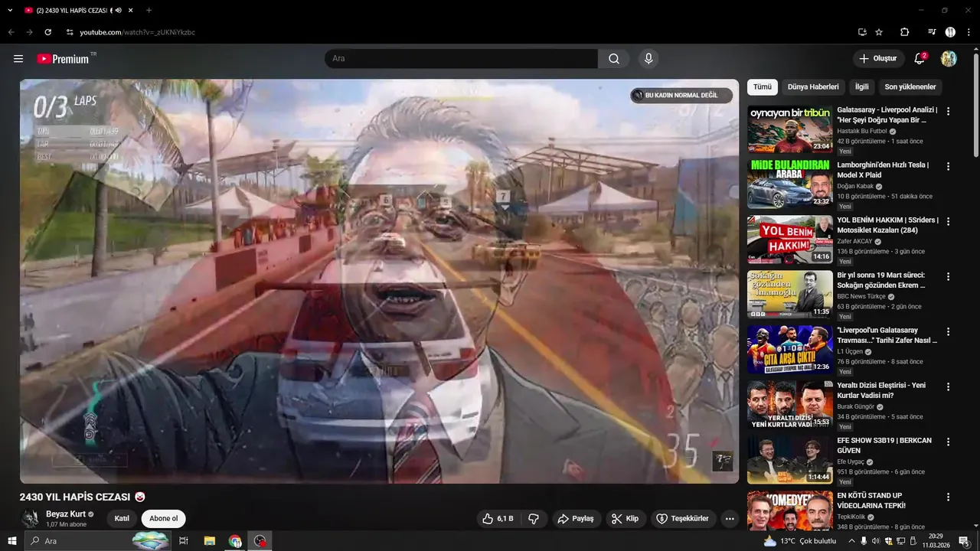Image resolution: width=980 pixels, height=551 pixels.
Task: Open the Beyaz Kurt channel name link
Action: 66,514
